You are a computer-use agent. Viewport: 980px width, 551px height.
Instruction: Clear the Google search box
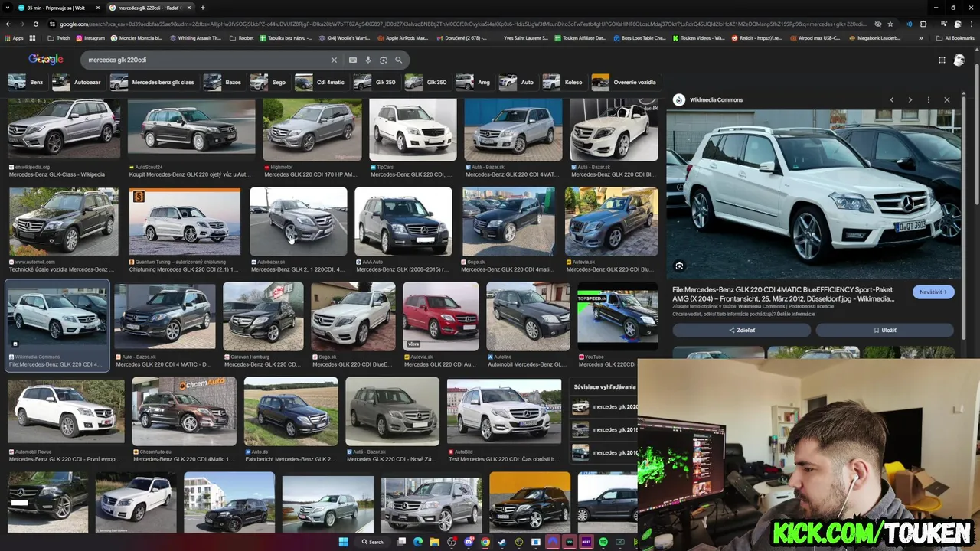point(334,60)
